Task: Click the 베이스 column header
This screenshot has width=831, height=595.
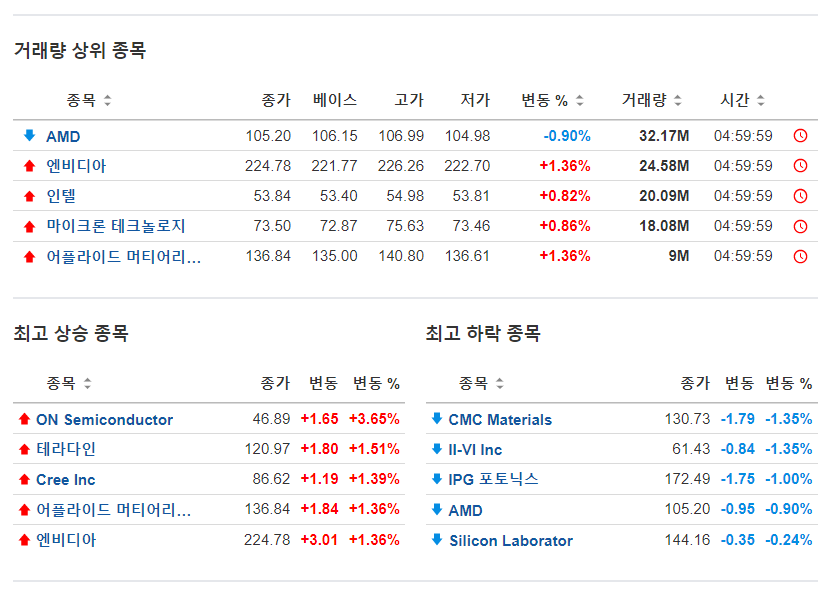Action: click(335, 100)
